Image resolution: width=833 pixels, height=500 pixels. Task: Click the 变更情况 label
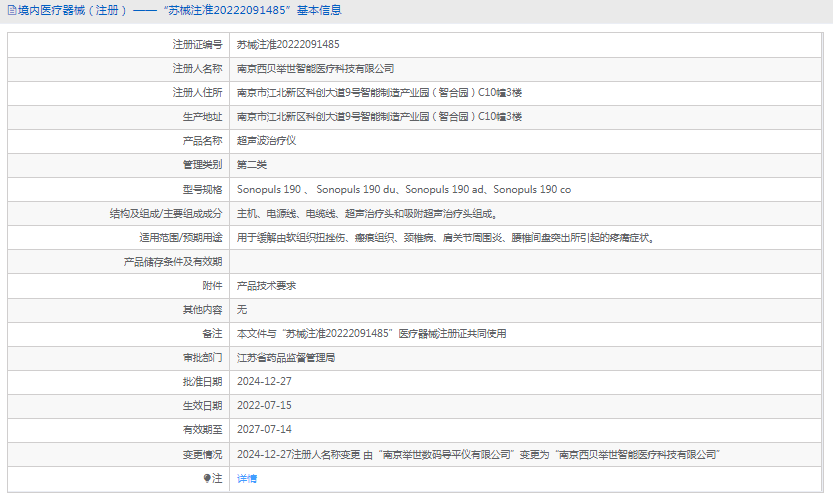202,454
